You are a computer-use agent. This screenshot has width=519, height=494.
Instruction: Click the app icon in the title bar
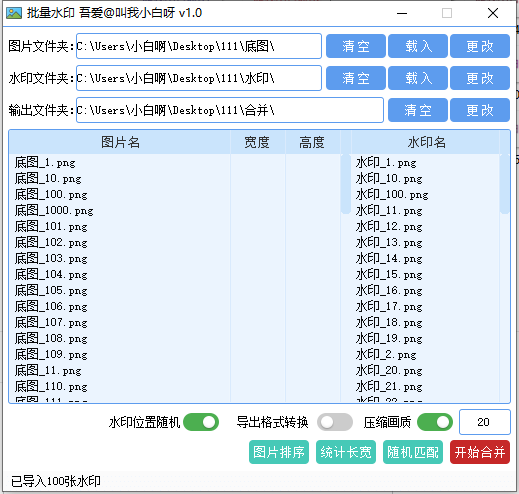[14, 13]
